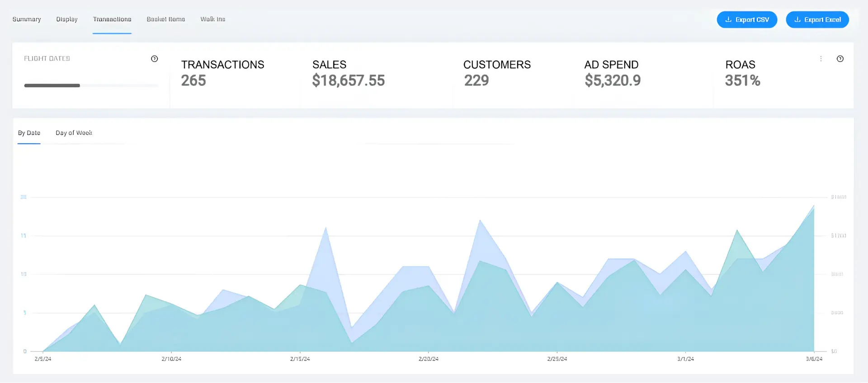Switch to the Walk Ins tab

point(213,19)
